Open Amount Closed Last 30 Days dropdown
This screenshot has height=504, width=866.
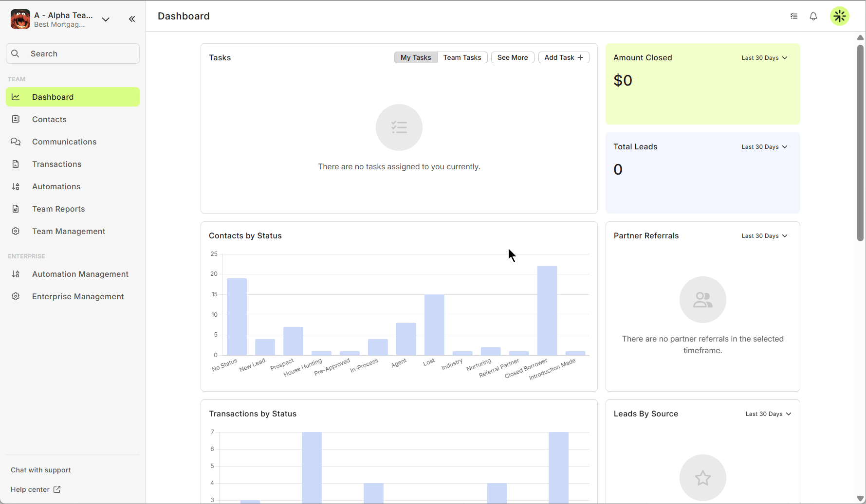pos(764,58)
